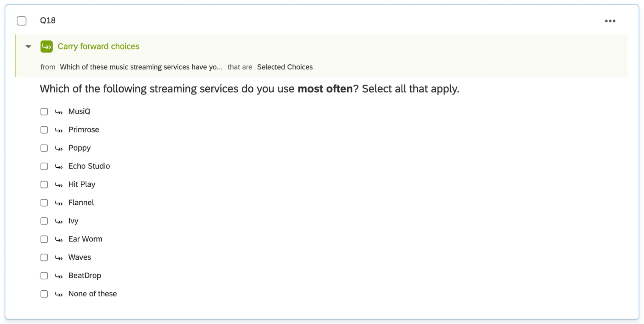Check the Q18 question selection checkbox
This screenshot has width=644, height=324.
(22, 21)
